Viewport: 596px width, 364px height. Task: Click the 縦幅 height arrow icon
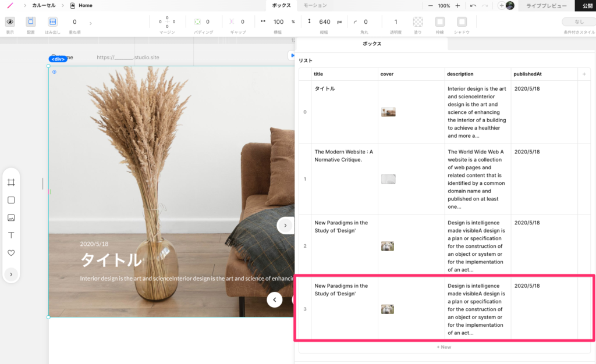pos(310,22)
